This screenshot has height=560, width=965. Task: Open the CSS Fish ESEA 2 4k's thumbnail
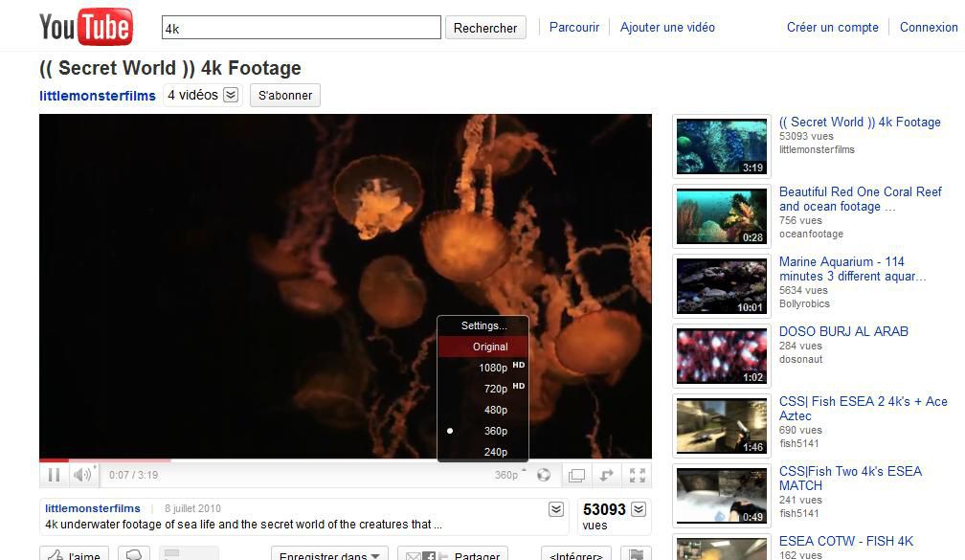click(721, 427)
